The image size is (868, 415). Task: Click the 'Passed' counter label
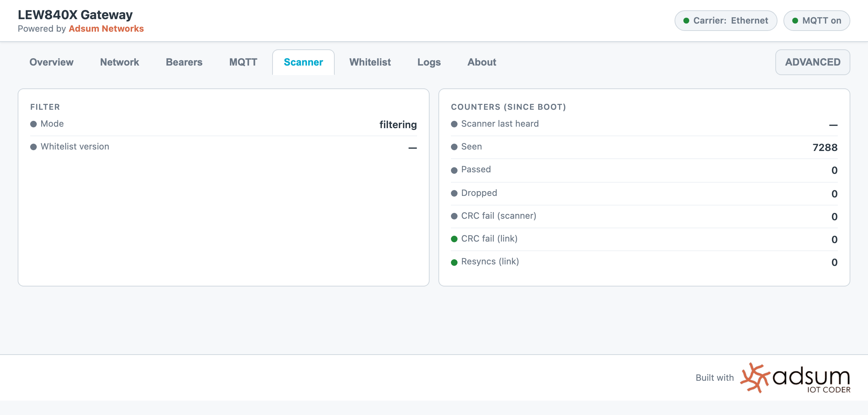pyautogui.click(x=476, y=169)
